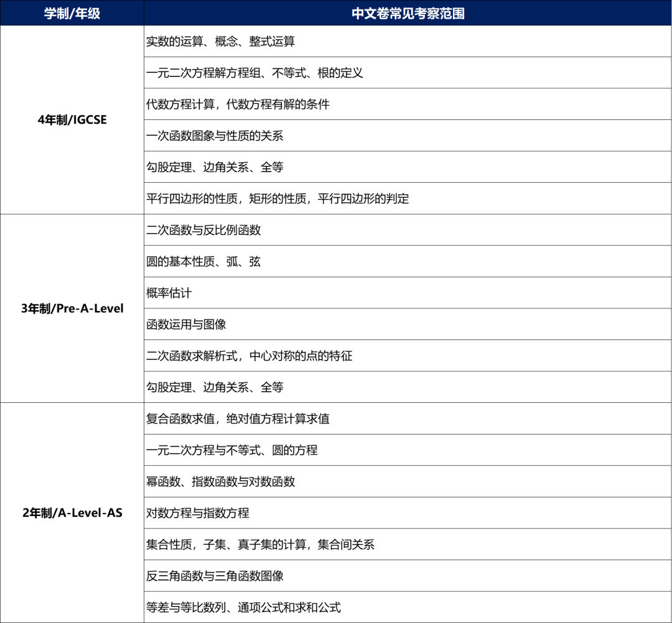The height and width of the screenshot is (623, 672).
Task: Select the 等差与等比数列 row
Action: [x=243, y=607]
